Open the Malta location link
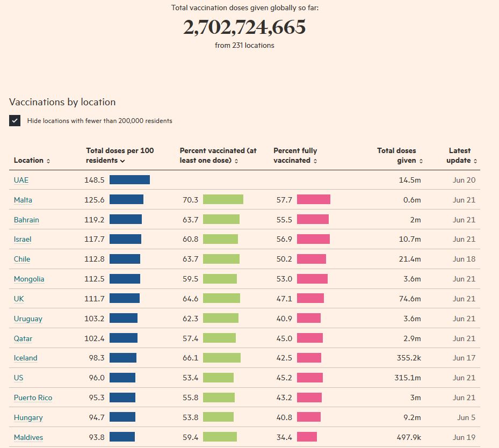The width and height of the screenshot is (499, 448). 23,200
